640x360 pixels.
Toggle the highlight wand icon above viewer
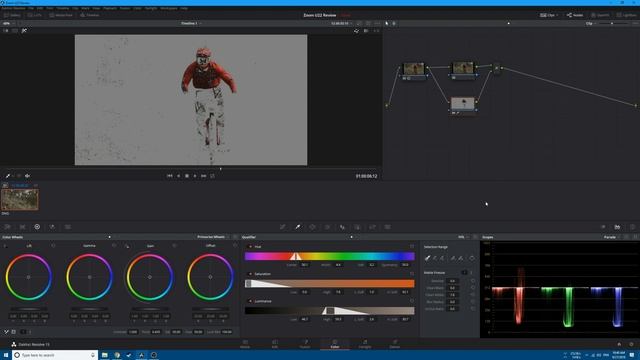(24, 31)
